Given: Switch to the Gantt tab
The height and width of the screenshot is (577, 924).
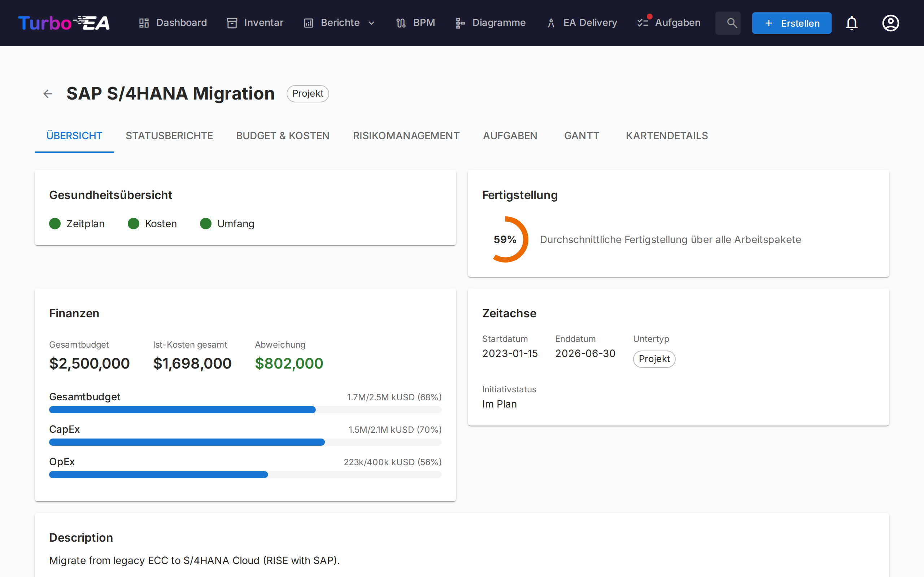Looking at the screenshot, I should point(581,136).
